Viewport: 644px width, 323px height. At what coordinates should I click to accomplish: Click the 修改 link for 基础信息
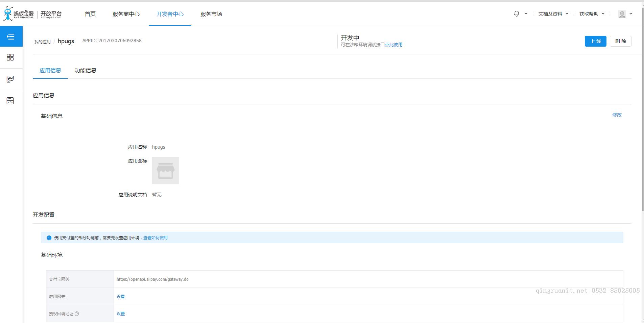(x=617, y=115)
